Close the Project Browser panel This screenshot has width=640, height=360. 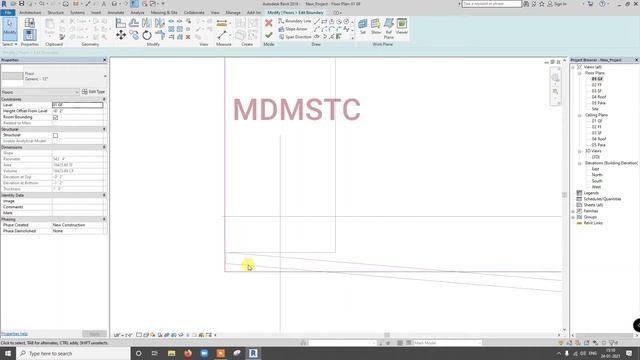[636, 60]
